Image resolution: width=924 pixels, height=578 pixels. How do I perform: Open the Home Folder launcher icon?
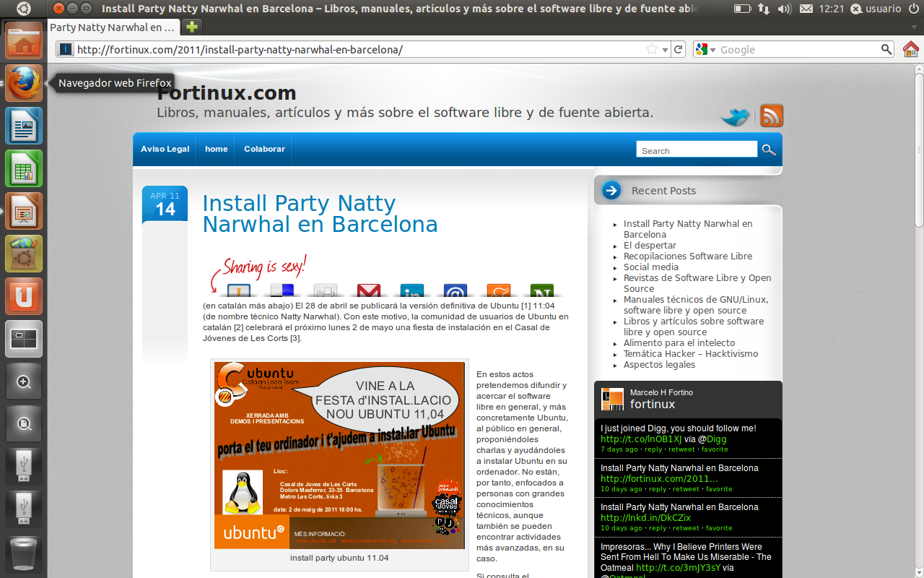pos(24,40)
